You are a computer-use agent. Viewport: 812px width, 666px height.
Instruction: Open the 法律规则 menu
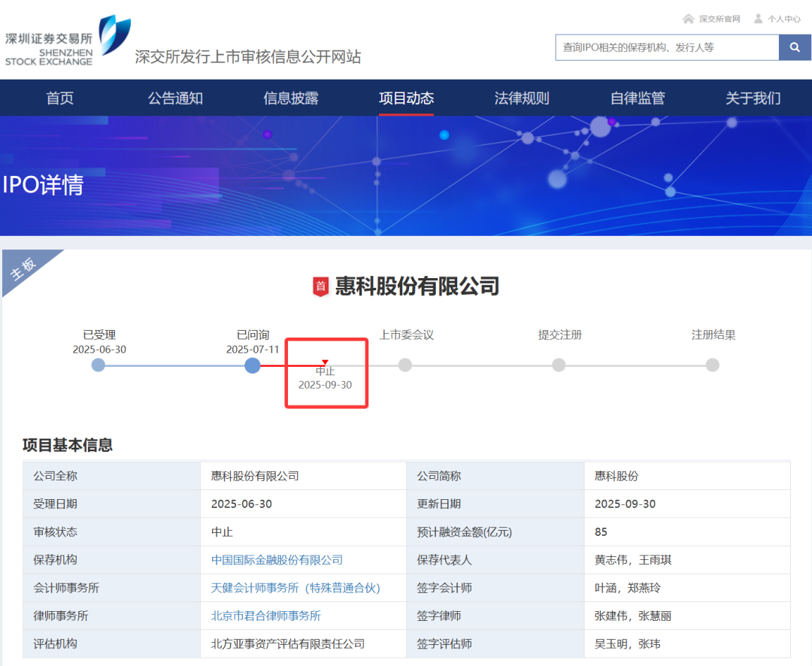coord(521,98)
